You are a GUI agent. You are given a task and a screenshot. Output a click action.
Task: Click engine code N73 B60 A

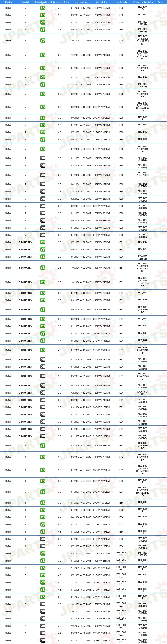pos(143,597)
